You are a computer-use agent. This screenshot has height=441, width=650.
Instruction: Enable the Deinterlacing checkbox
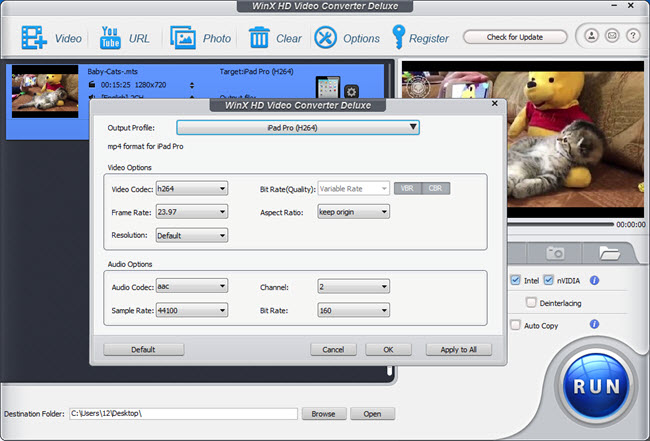(531, 302)
